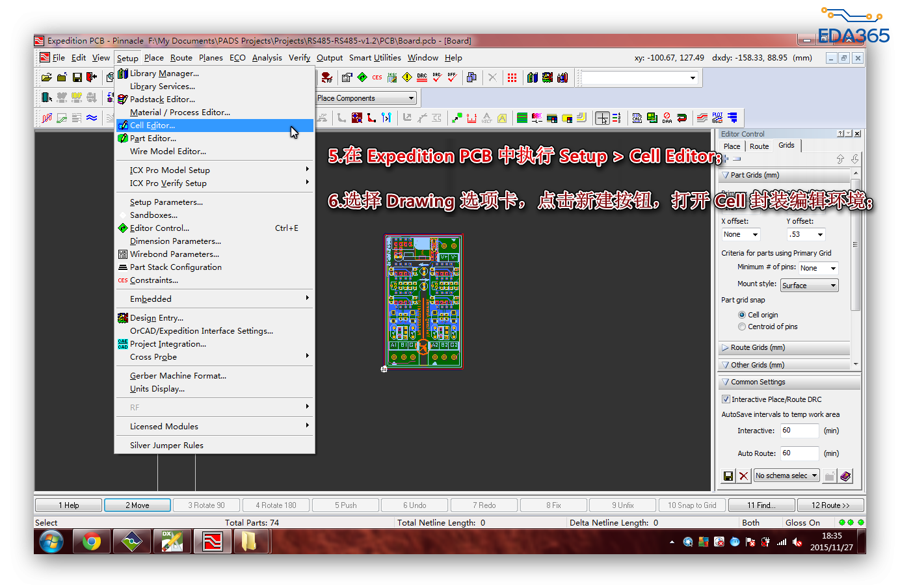The width and height of the screenshot is (900, 588).
Task: Click the green diamond arrow toolbar icon
Action: 362,77
